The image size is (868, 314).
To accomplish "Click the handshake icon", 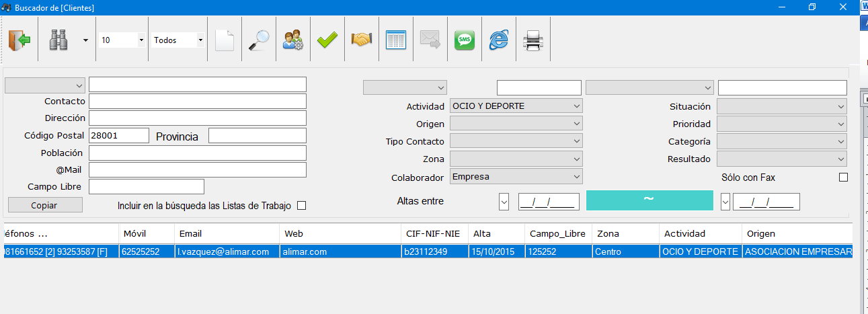I will (362, 40).
